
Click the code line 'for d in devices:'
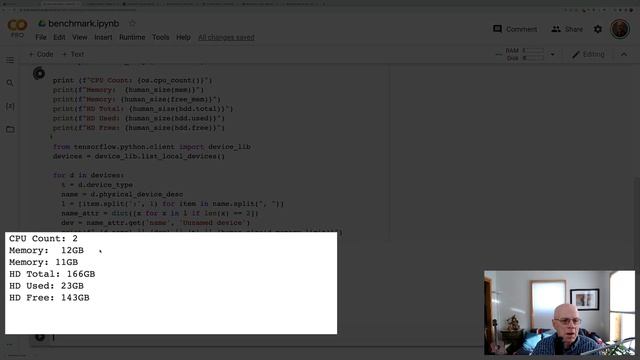pos(89,175)
